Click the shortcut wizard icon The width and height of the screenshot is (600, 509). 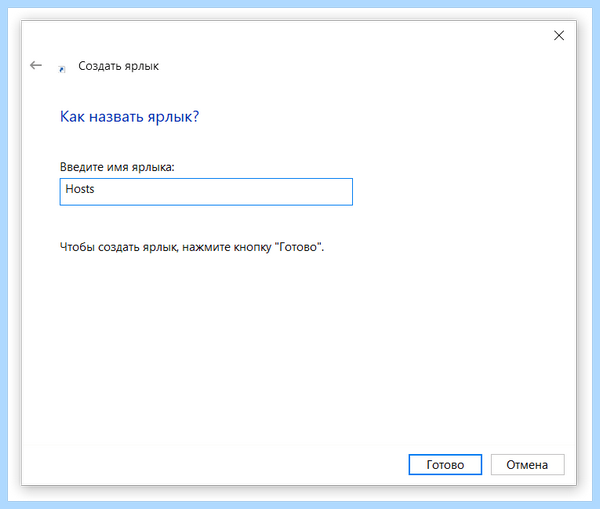click(x=62, y=69)
